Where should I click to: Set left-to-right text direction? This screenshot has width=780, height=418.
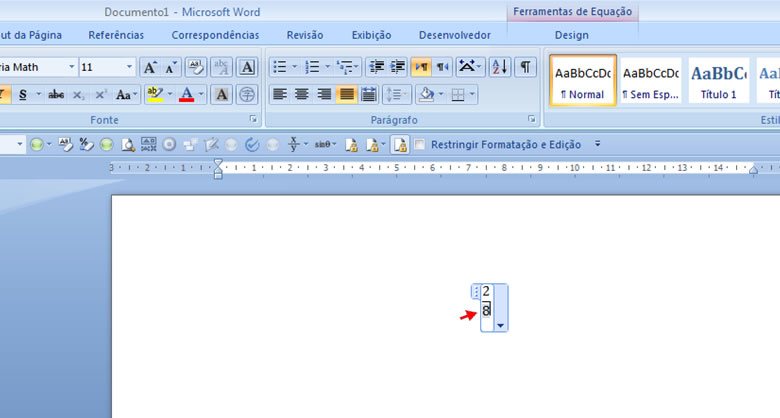click(421, 67)
